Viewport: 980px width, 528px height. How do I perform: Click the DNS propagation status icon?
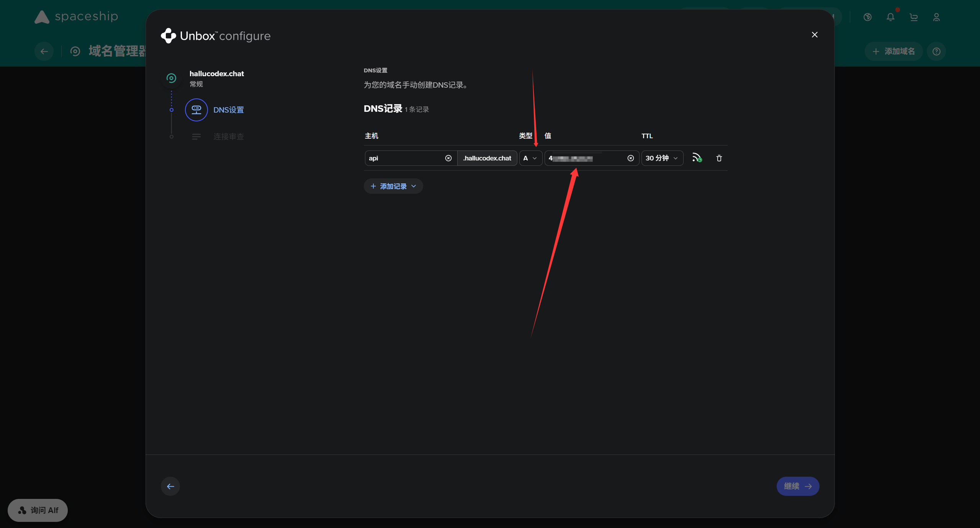(x=697, y=158)
